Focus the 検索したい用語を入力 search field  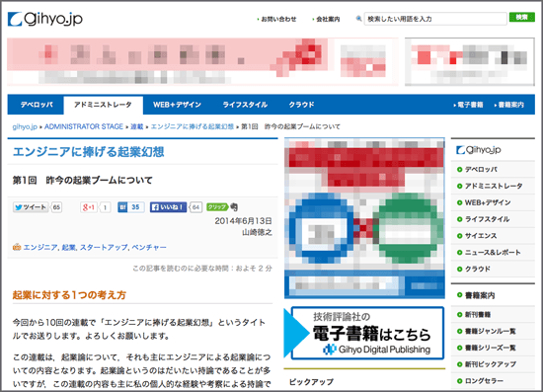point(435,19)
